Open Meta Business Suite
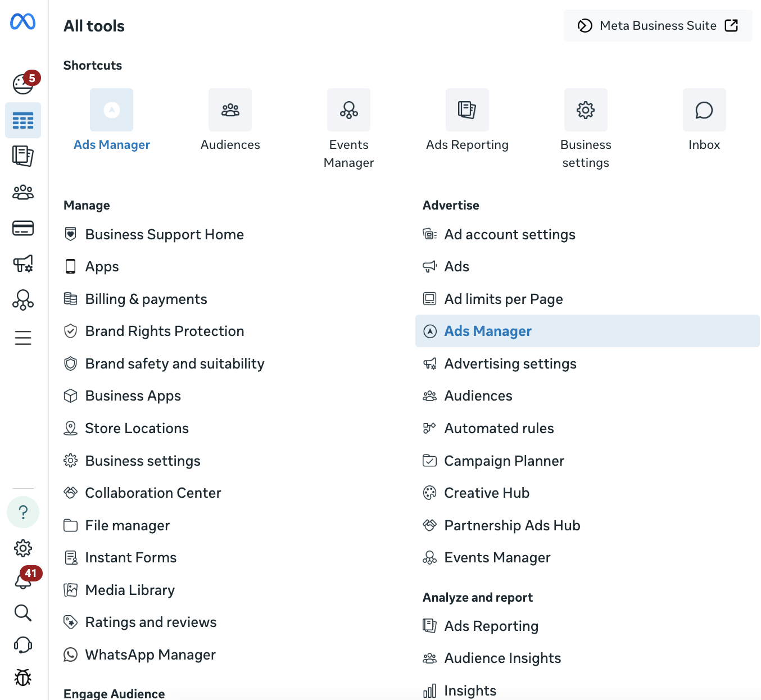The image size is (761, 700). 658,25
